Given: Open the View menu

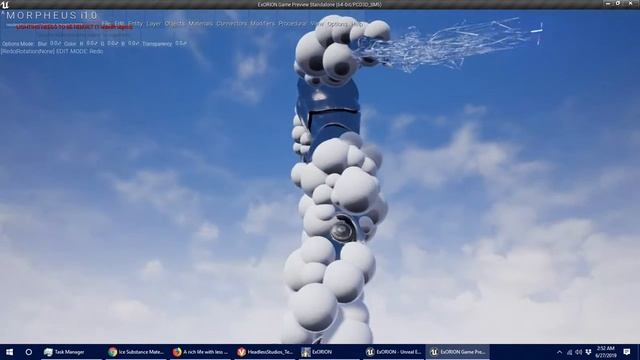Looking at the screenshot, I should (317, 24).
